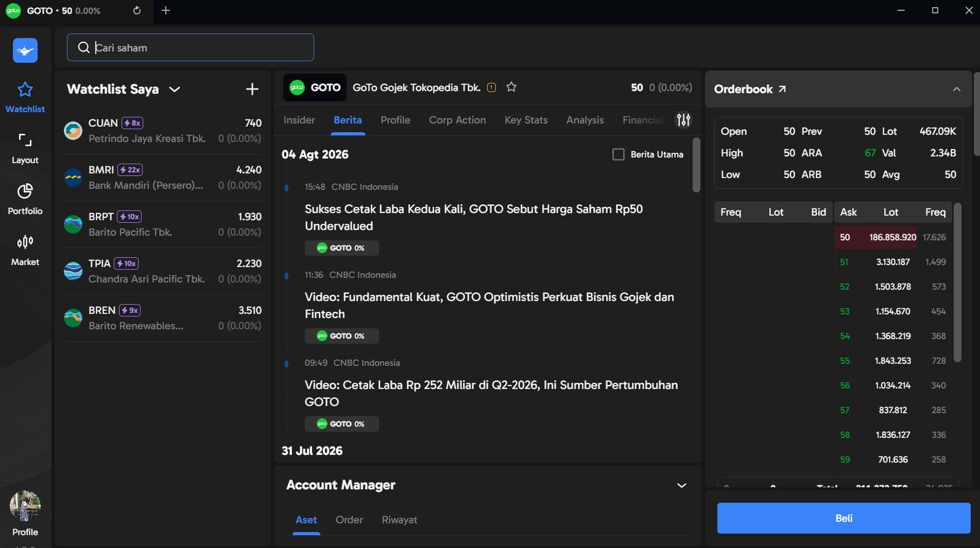Collapse the Account Manager panel
Image resolution: width=980 pixels, height=548 pixels.
(x=681, y=485)
